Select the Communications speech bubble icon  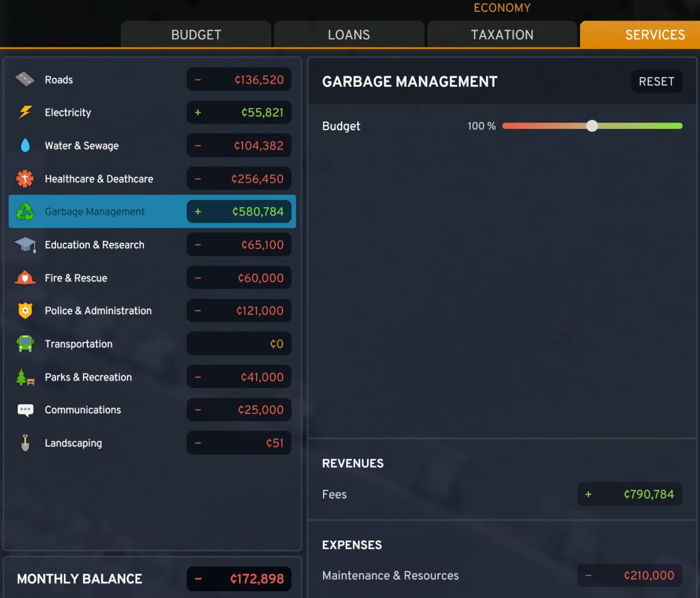click(25, 410)
